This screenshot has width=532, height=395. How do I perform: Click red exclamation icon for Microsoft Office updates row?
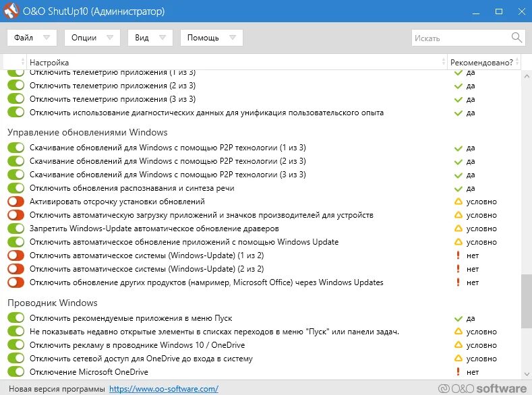(459, 282)
